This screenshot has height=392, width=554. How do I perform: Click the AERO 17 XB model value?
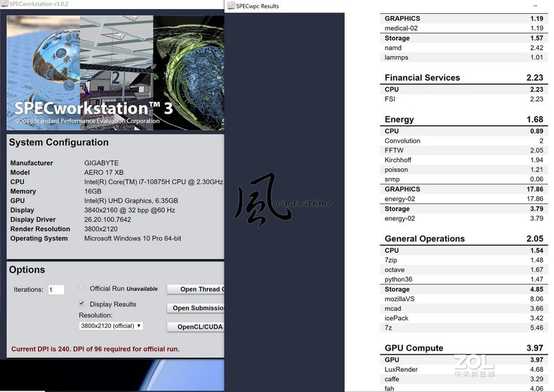tap(104, 172)
